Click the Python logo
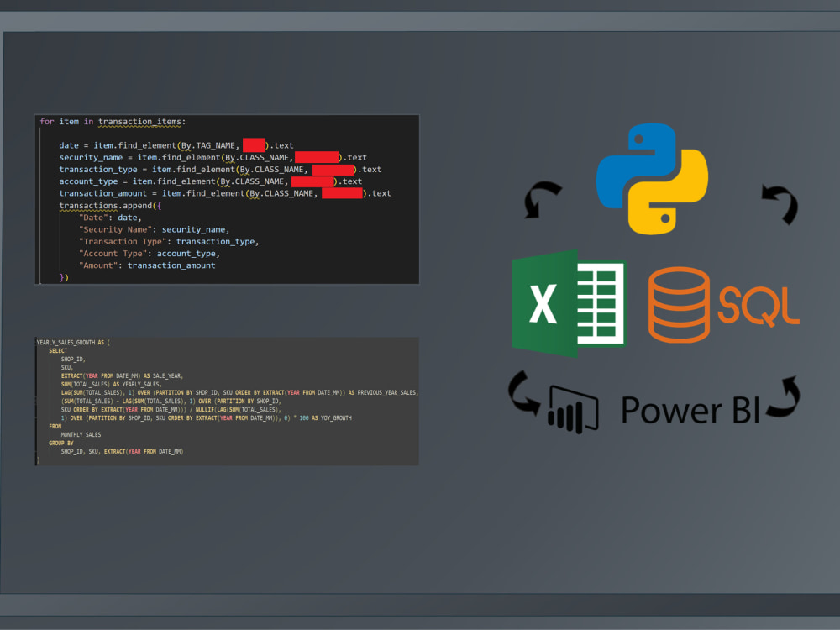Viewport: 840px width, 630px height. click(652, 178)
